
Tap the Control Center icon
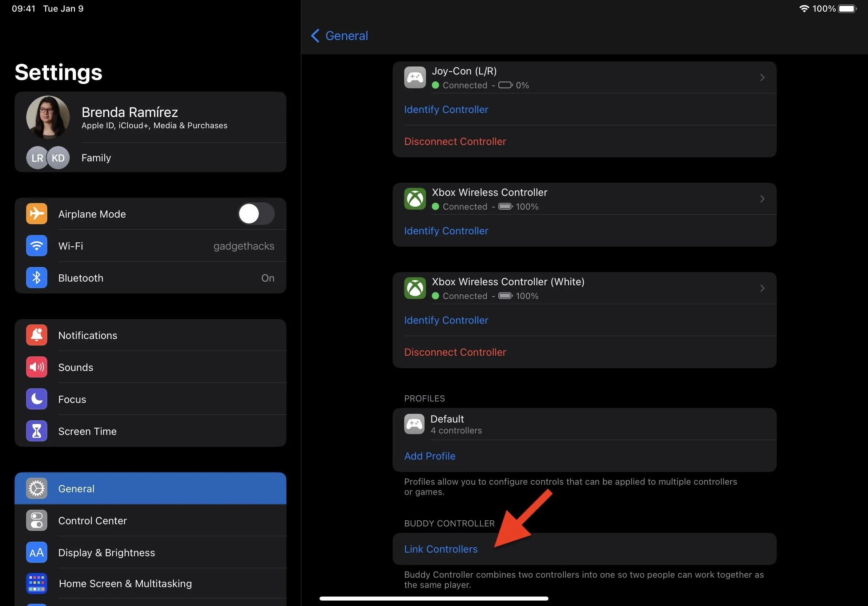(x=37, y=521)
